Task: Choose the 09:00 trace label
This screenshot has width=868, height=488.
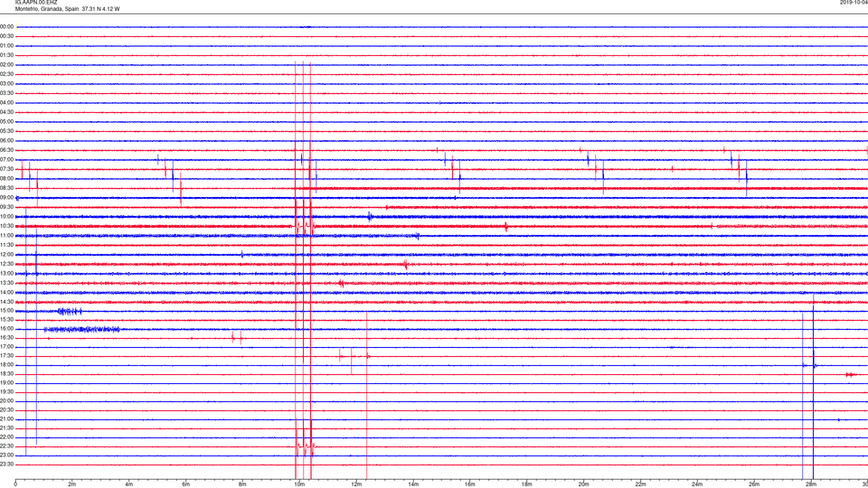Action: coord(6,198)
